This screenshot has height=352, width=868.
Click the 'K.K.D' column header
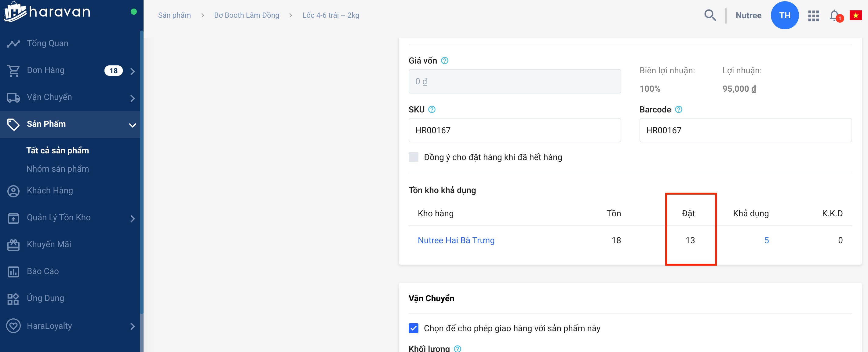point(832,213)
